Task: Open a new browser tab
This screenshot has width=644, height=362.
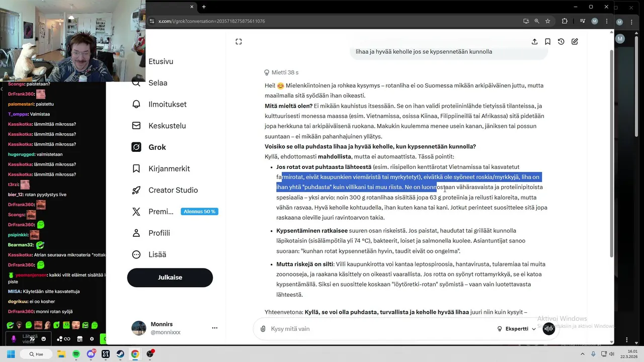Action: click(x=204, y=7)
